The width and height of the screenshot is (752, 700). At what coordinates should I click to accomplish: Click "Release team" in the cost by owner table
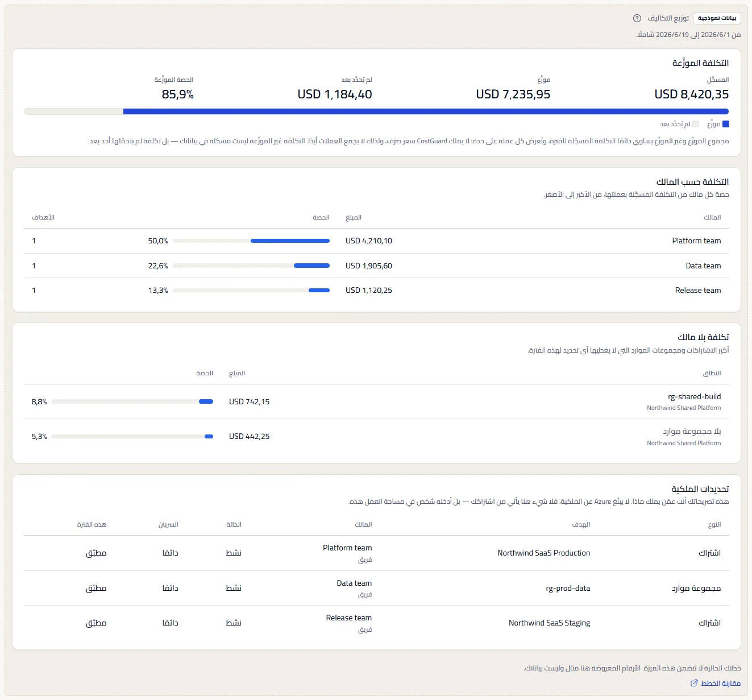point(698,291)
